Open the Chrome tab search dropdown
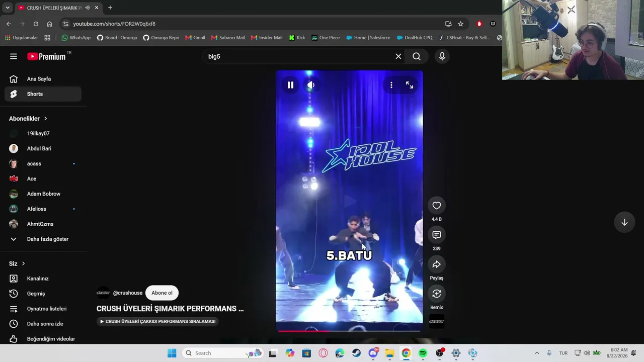The width and height of the screenshot is (644, 362). (x=7, y=8)
